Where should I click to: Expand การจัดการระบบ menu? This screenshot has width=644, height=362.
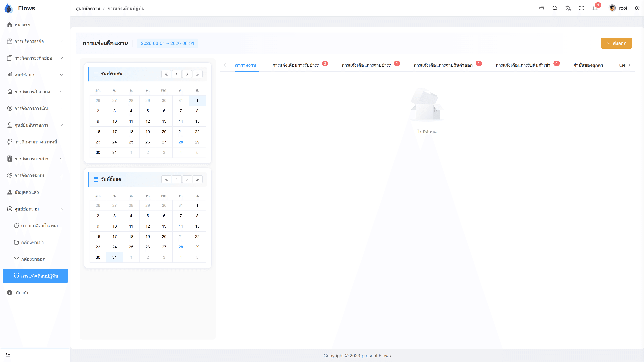(35, 175)
